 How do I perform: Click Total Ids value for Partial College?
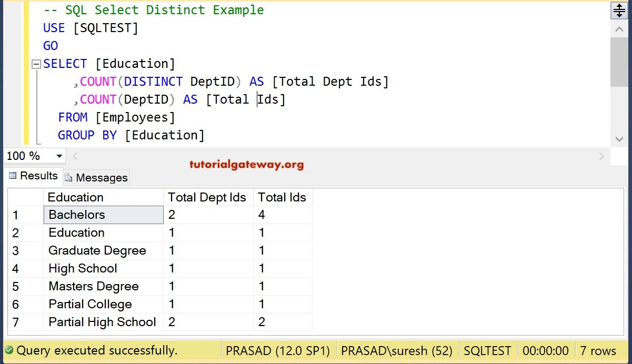coord(283,304)
